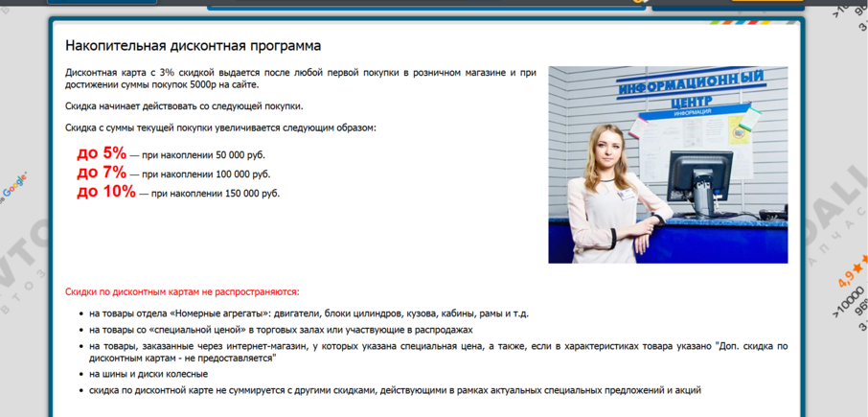Click the bullet about «специальной ценой» goods
Image resolution: width=868 pixels, height=417 pixels.
(x=281, y=330)
